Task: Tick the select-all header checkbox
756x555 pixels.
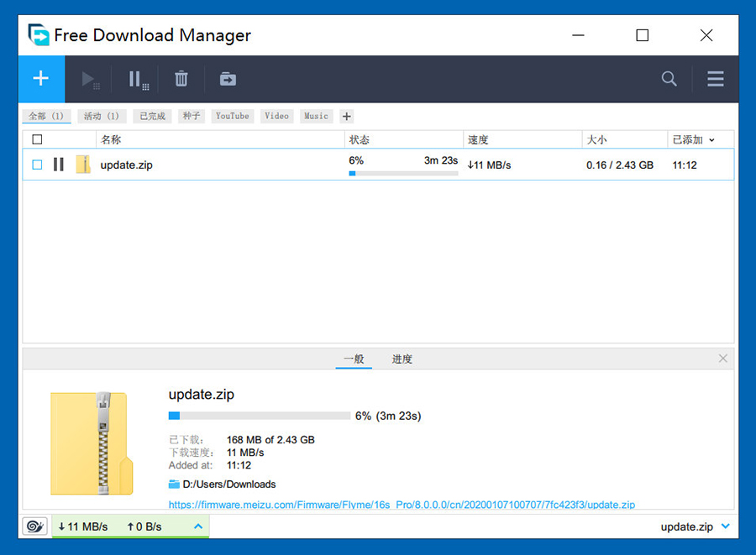Action: coord(37,139)
